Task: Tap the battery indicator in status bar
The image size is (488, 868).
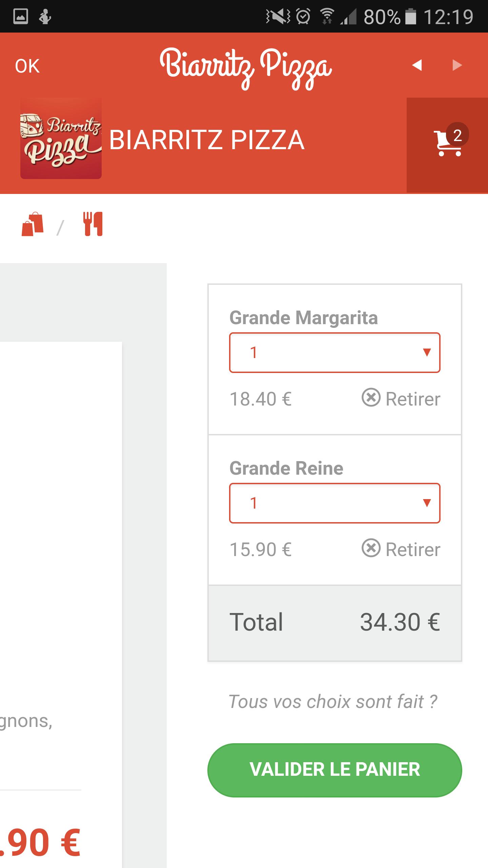Action: (x=411, y=16)
